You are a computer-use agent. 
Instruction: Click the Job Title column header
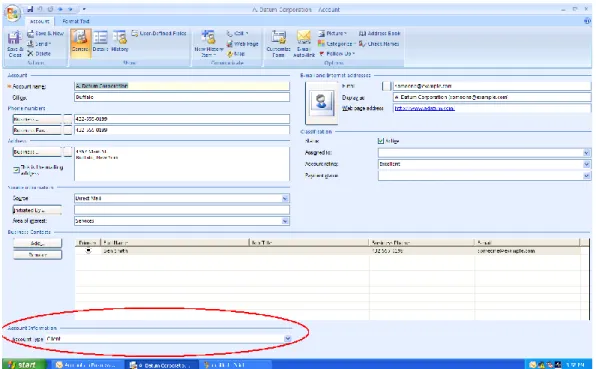309,242
